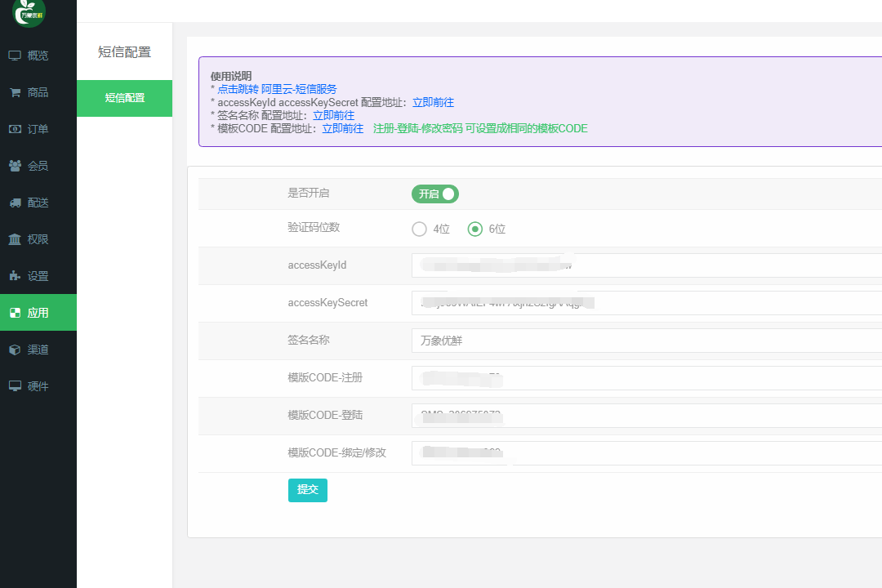Select 权限 in the sidebar
882x588 pixels.
pos(38,239)
